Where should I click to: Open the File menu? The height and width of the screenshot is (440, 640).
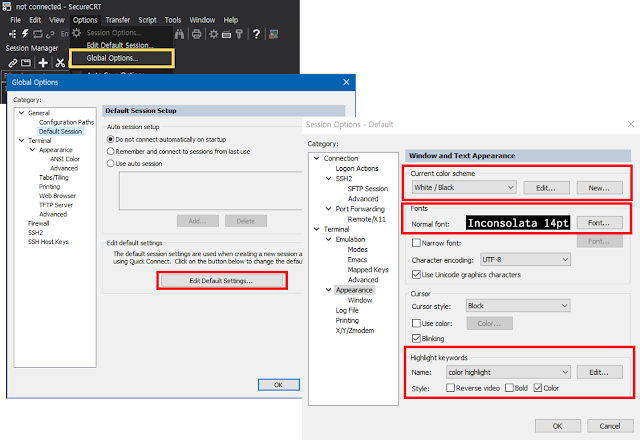click(x=16, y=20)
